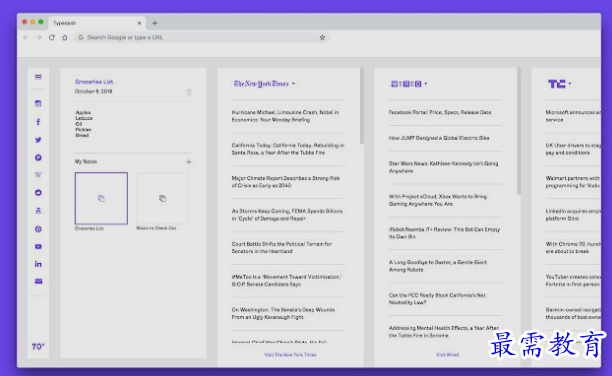Screen dimensions: 612x376
Task: Go back with the browser back arrow
Action: click(x=26, y=37)
